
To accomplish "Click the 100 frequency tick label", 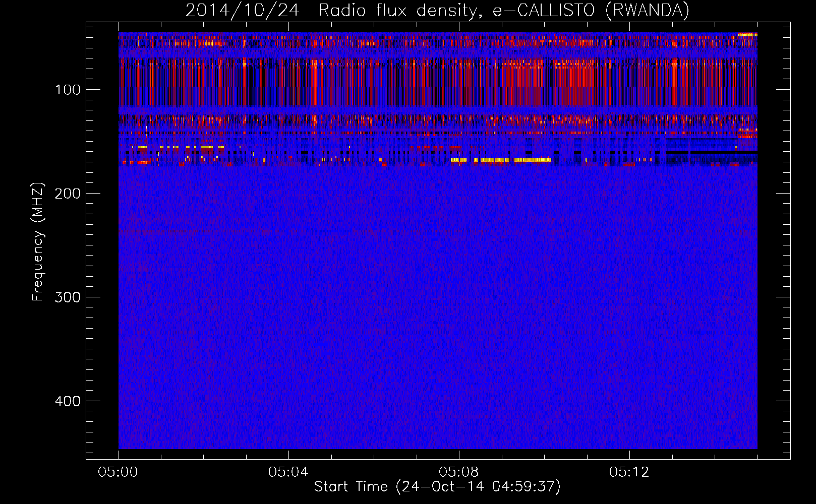I will tap(68, 90).
